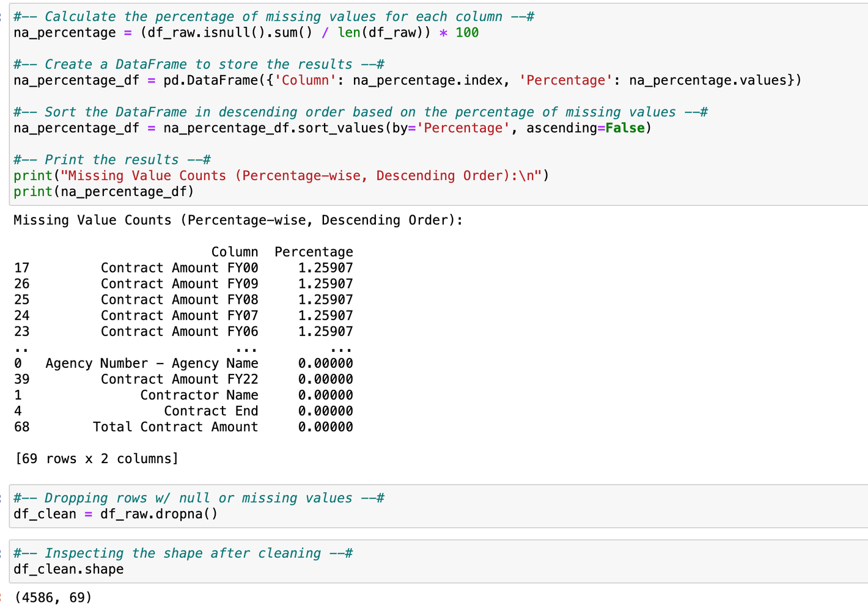Click the 'Dropping rows w/ null' comment
868x611 pixels.
tap(199, 498)
